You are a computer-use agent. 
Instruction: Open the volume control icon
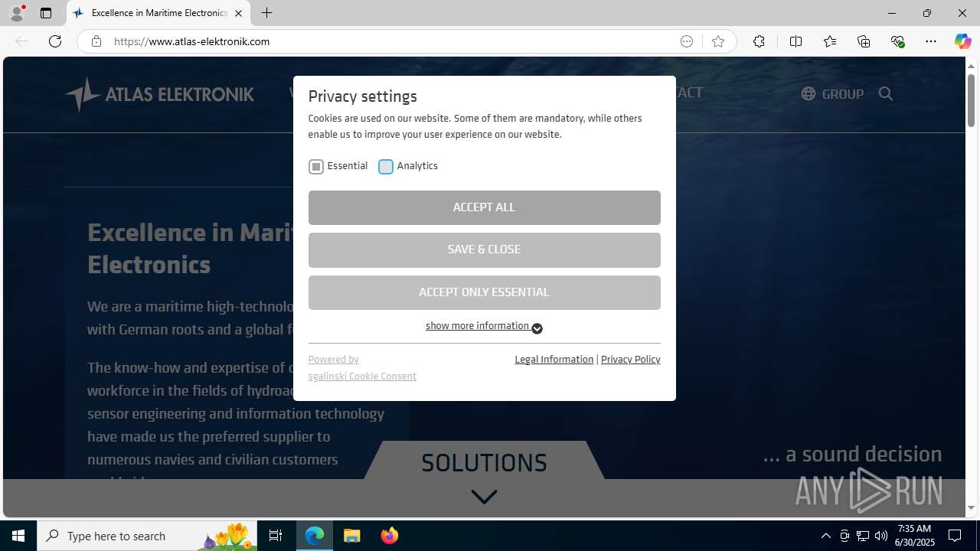881,536
